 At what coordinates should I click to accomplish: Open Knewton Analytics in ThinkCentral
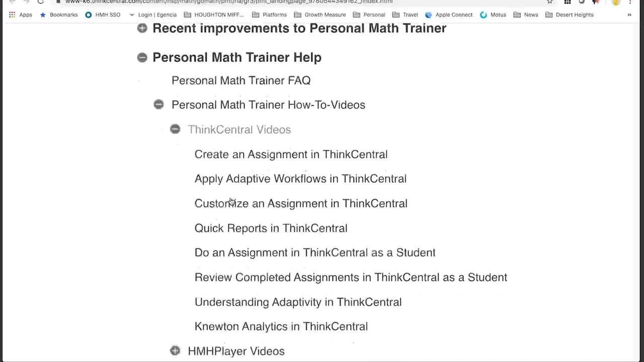[281, 326]
